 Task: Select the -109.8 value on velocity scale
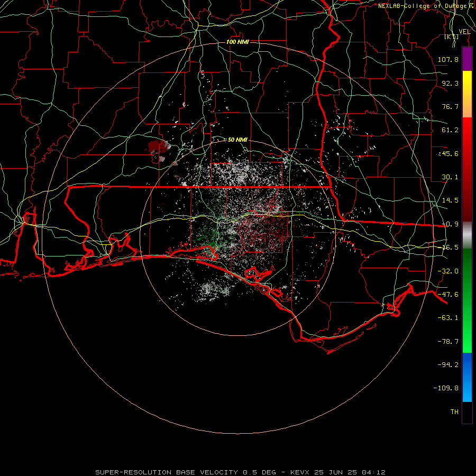[446, 388]
